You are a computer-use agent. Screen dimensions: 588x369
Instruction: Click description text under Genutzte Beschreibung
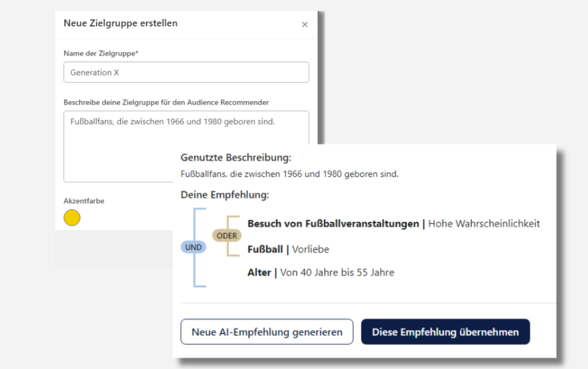(289, 174)
